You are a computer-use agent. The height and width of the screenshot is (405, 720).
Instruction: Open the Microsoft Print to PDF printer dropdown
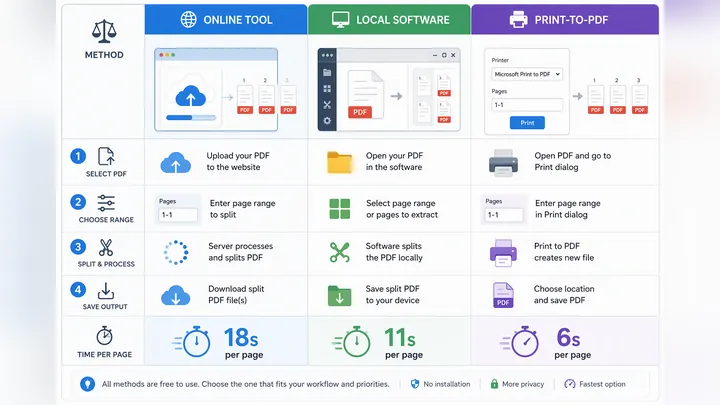527,74
